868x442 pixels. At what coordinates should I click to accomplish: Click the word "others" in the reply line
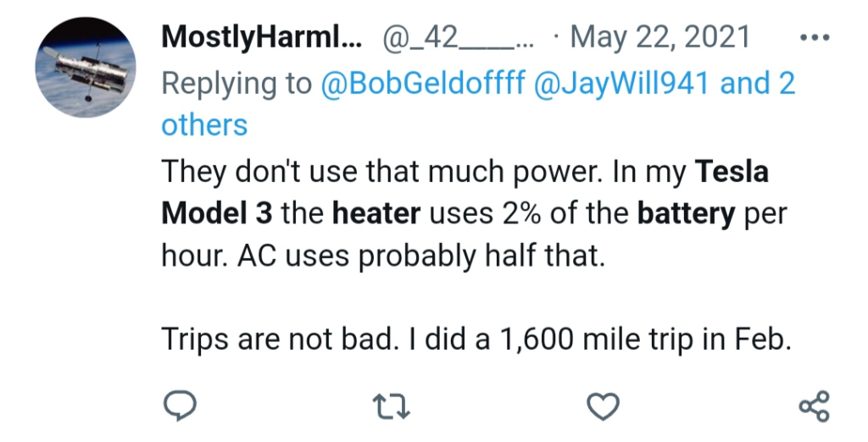click(x=204, y=125)
